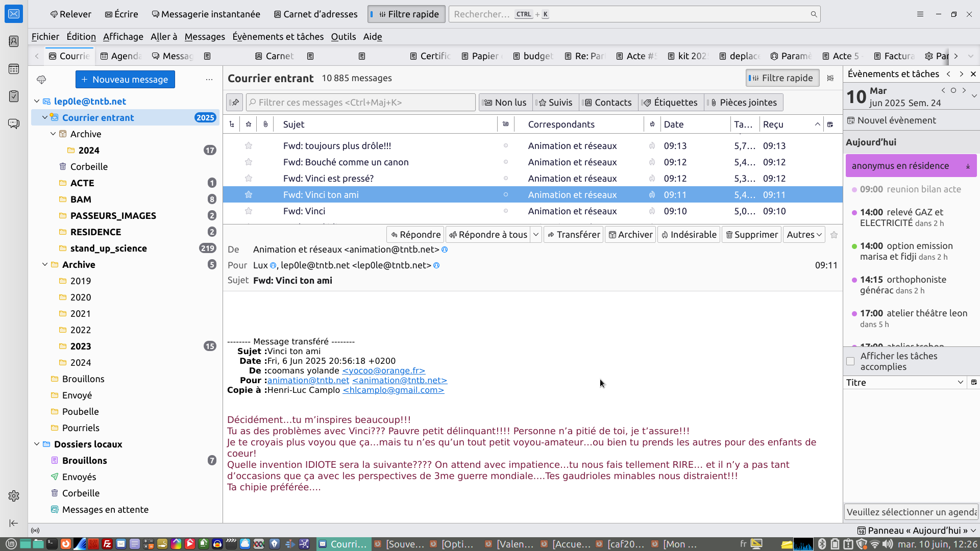Toggle 'Pièces jointes' quick filter
980x551 pixels.
click(x=743, y=103)
